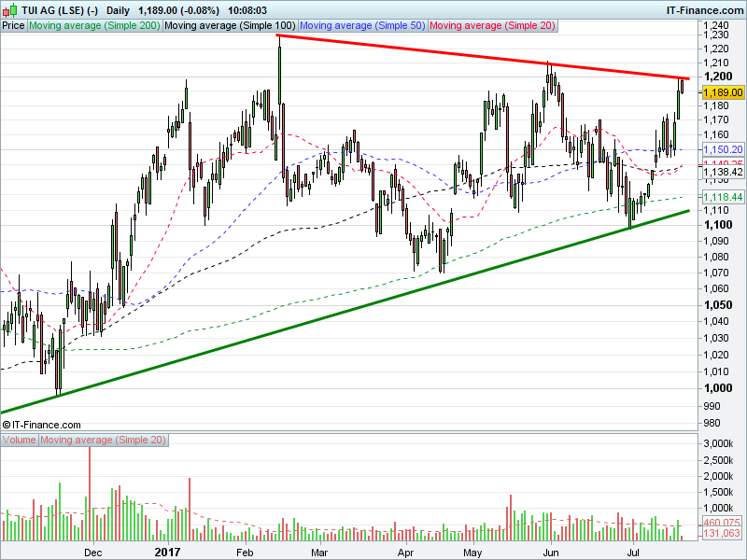This screenshot has height=560, width=747.
Task: Click the IT-Finance.com header text
Action: pos(705,10)
